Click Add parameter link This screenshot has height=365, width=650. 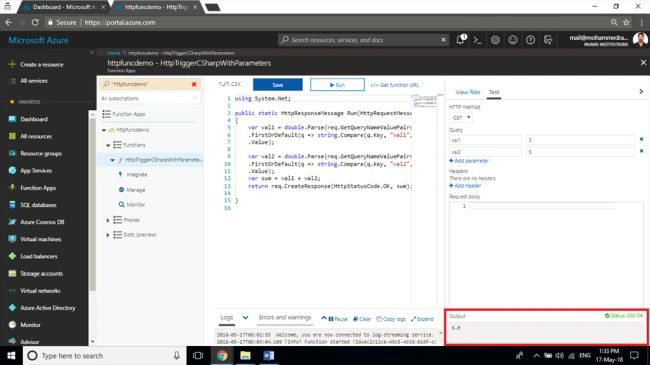(469, 161)
